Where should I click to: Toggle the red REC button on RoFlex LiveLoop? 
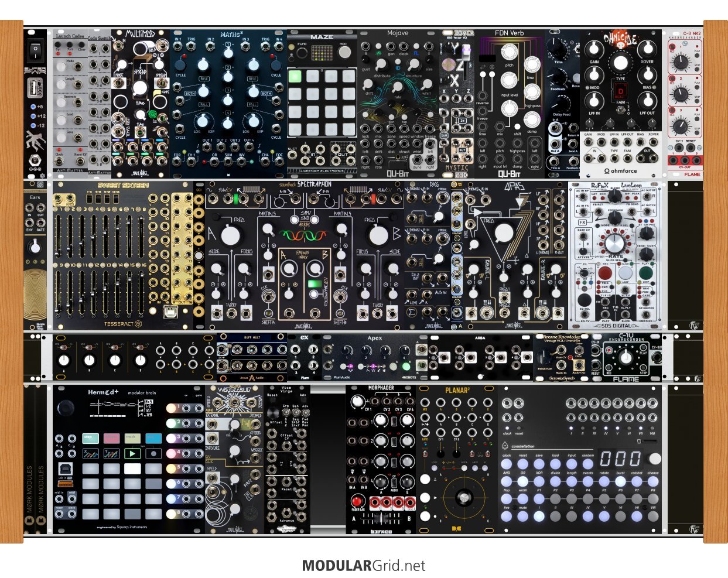click(x=605, y=273)
